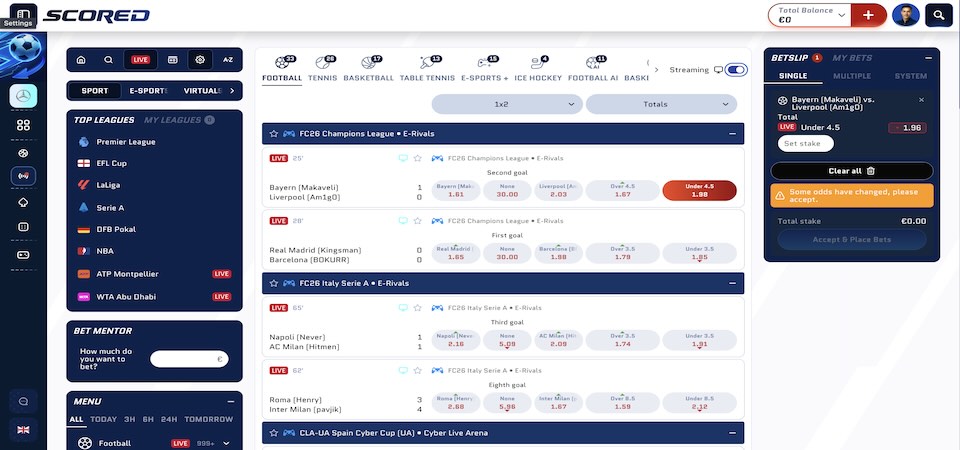Image resolution: width=960 pixels, height=450 pixels.
Task: Open the A-Z sports list
Action: coord(228,60)
